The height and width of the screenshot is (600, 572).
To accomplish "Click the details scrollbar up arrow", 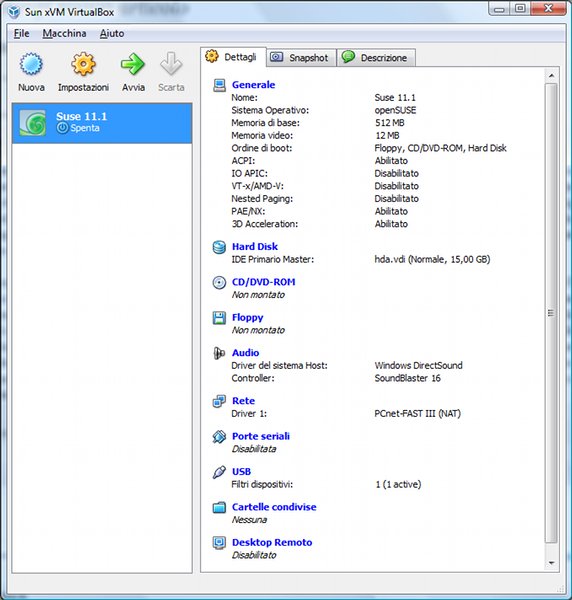I will (x=551, y=76).
